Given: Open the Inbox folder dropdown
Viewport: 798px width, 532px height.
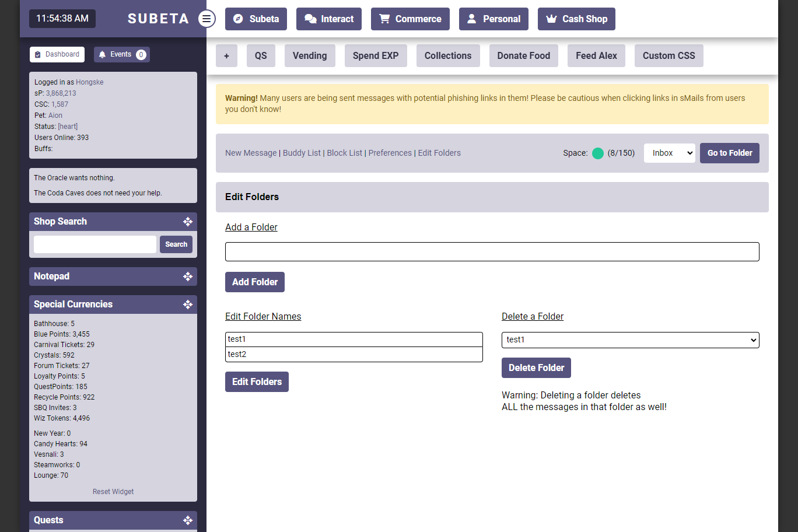Looking at the screenshot, I should click(669, 153).
